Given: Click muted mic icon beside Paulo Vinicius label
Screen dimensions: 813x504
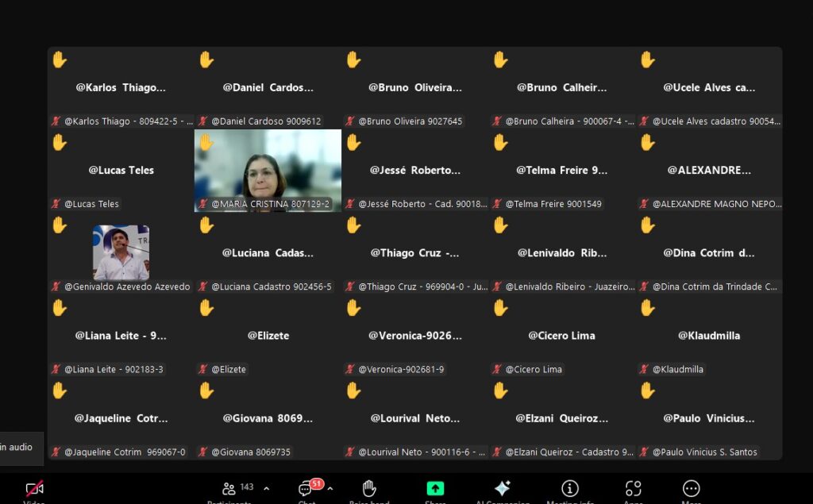Looking at the screenshot, I should 644,452.
